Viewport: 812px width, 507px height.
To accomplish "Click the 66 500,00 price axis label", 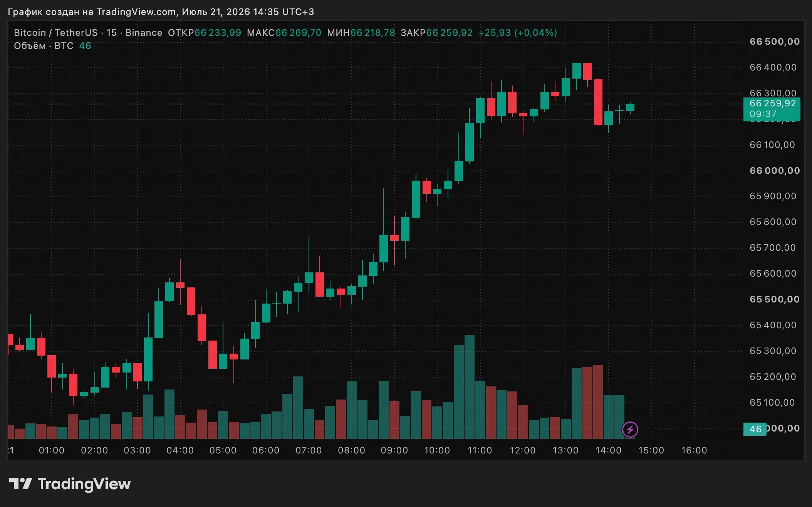I will [775, 42].
